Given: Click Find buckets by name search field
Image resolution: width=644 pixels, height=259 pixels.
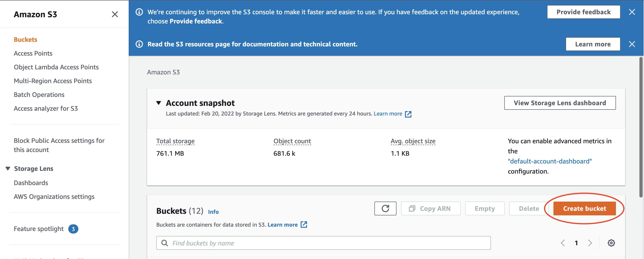Looking at the screenshot, I should click(324, 242).
